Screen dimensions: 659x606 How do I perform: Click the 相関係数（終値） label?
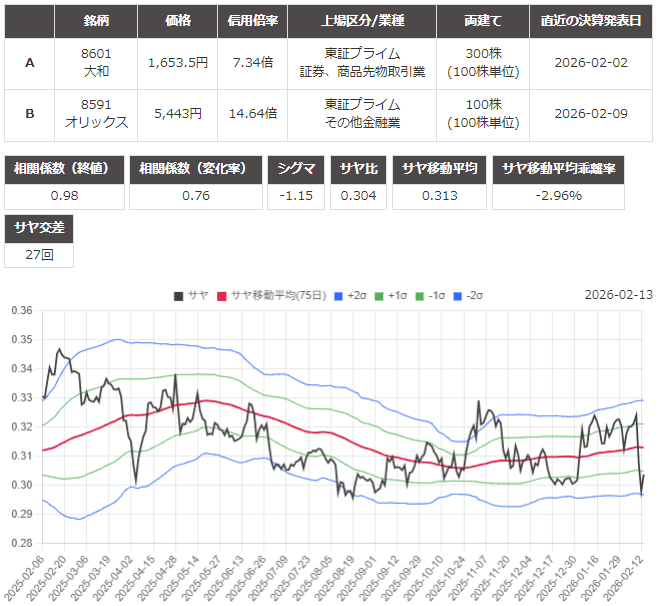coord(65,169)
